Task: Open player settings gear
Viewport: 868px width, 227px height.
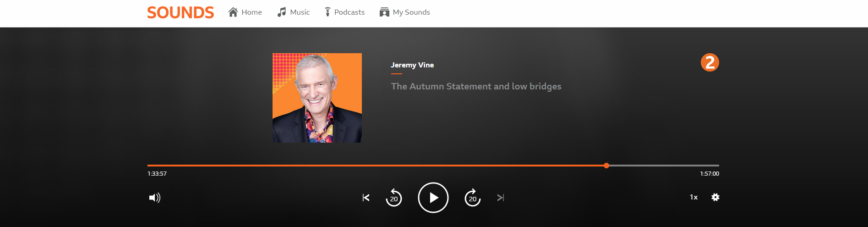Action: (715, 197)
